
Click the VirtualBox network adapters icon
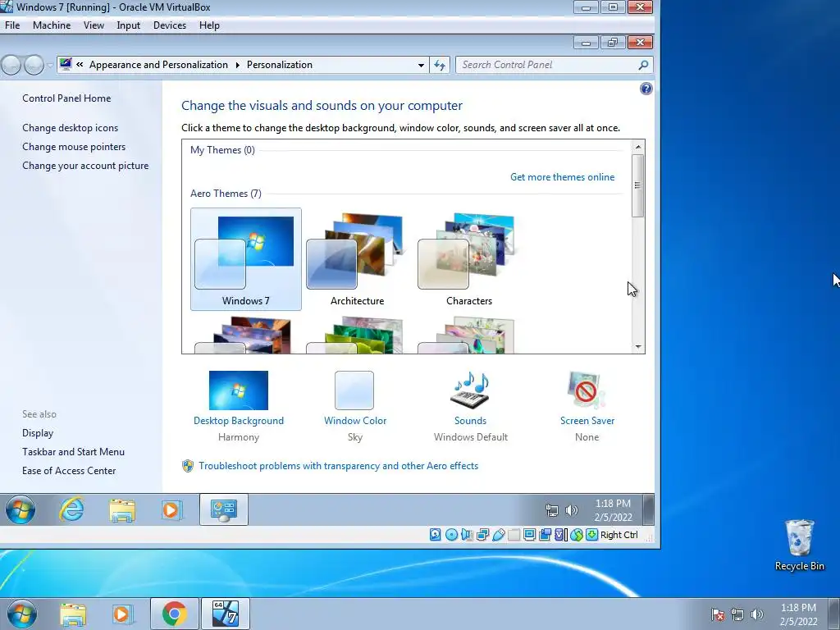[482, 535]
